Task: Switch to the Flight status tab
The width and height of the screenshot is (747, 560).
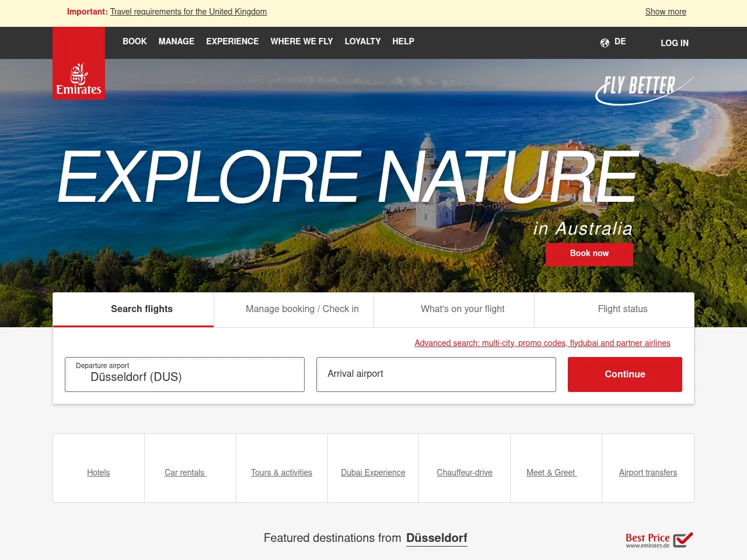Action: click(x=622, y=309)
